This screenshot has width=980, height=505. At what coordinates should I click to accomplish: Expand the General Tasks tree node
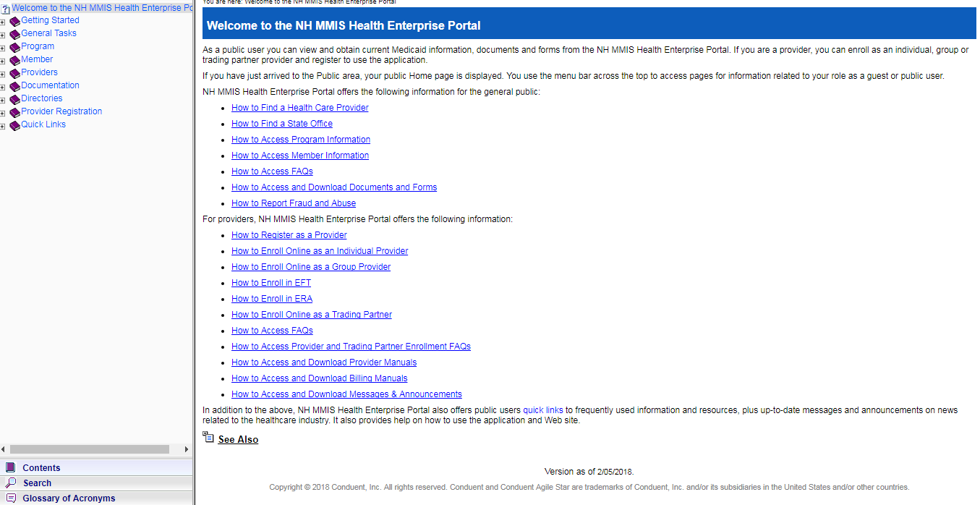point(3,35)
